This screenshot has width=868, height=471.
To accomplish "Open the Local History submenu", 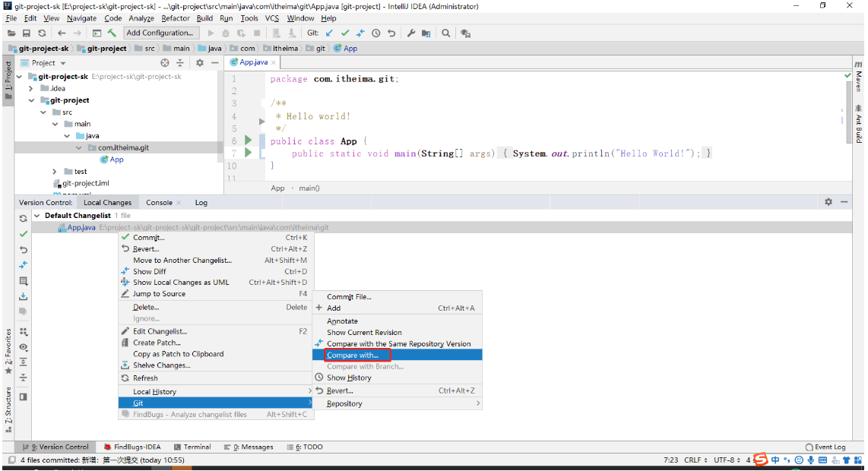I will pyautogui.click(x=216, y=391).
